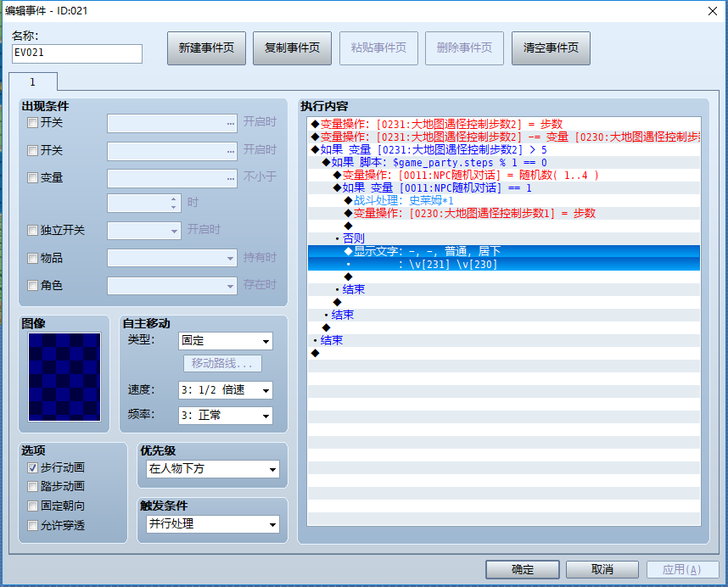Click the 新建事件页 button

click(206, 48)
